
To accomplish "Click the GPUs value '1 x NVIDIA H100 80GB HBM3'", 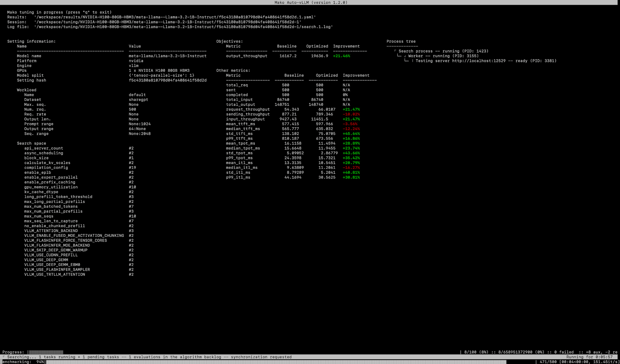I will 159,71.
